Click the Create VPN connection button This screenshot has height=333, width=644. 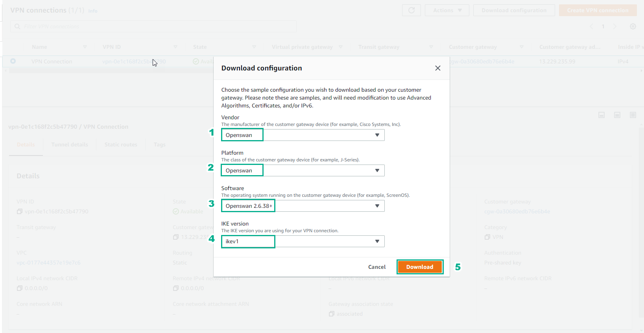[598, 10]
